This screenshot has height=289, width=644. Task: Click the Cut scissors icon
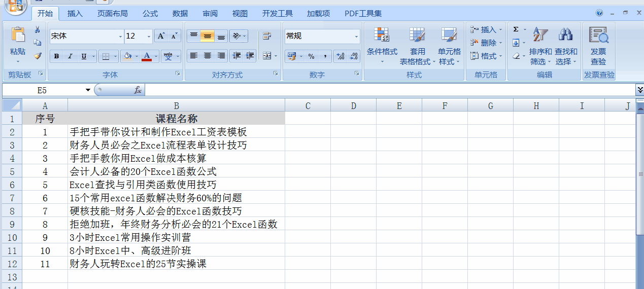tap(37, 30)
